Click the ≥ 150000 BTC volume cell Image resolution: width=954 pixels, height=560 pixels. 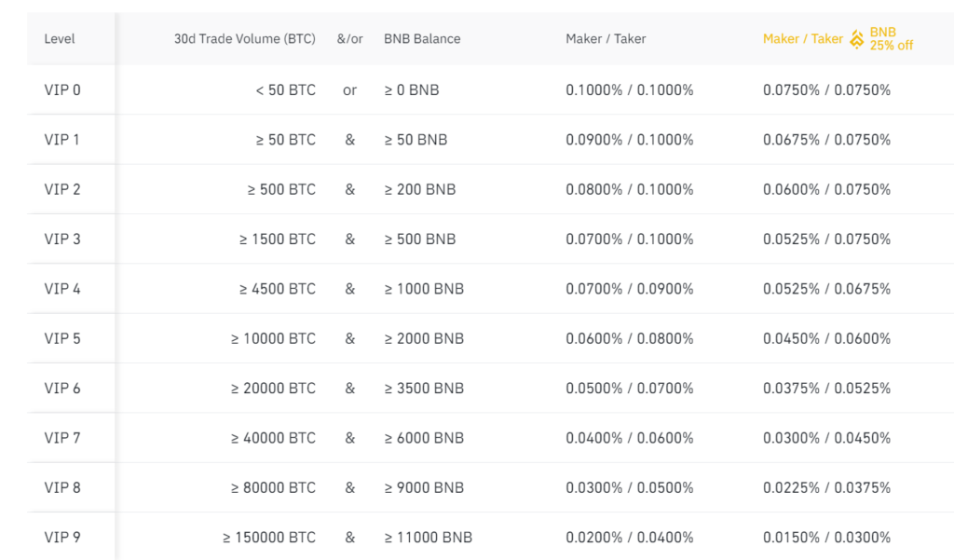pos(269,538)
